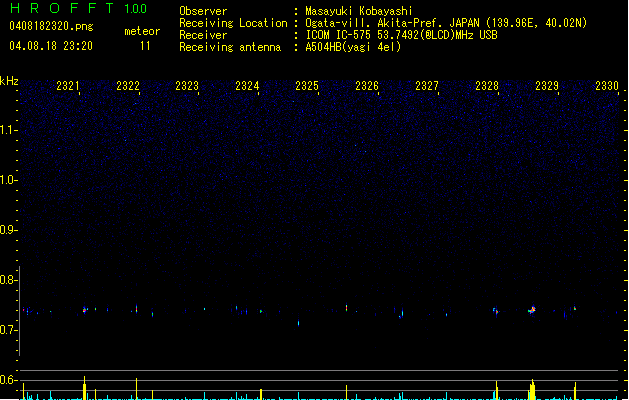Click the tallest yellow power bar after 2321
This screenshot has width=629, height=400.
(84, 388)
